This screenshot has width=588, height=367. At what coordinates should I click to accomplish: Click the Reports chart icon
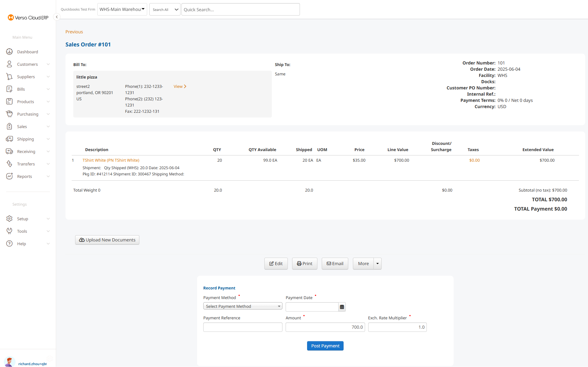[x=9, y=176]
